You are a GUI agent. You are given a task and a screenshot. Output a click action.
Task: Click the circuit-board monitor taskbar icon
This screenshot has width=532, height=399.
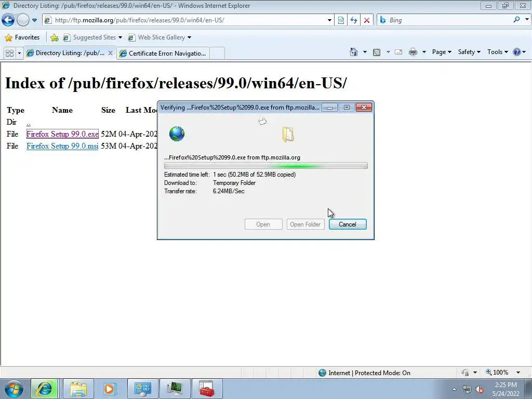click(x=175, y=389)
